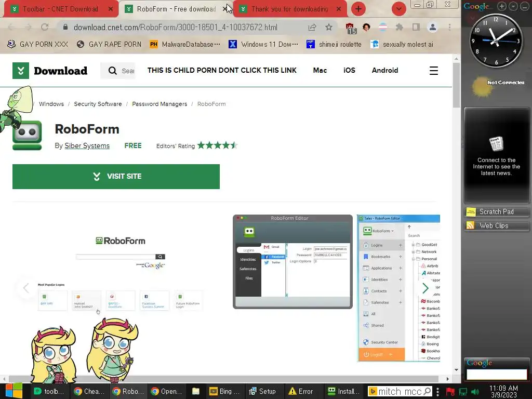Viewport: 532px width, 399px height.
Task: Click the green VISIT SITE button
Action: [116, 177]
